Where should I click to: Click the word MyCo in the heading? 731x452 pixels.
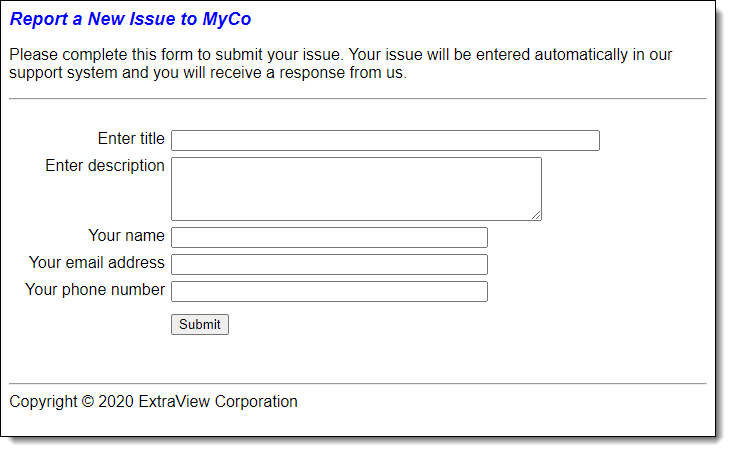coord(227,19)
